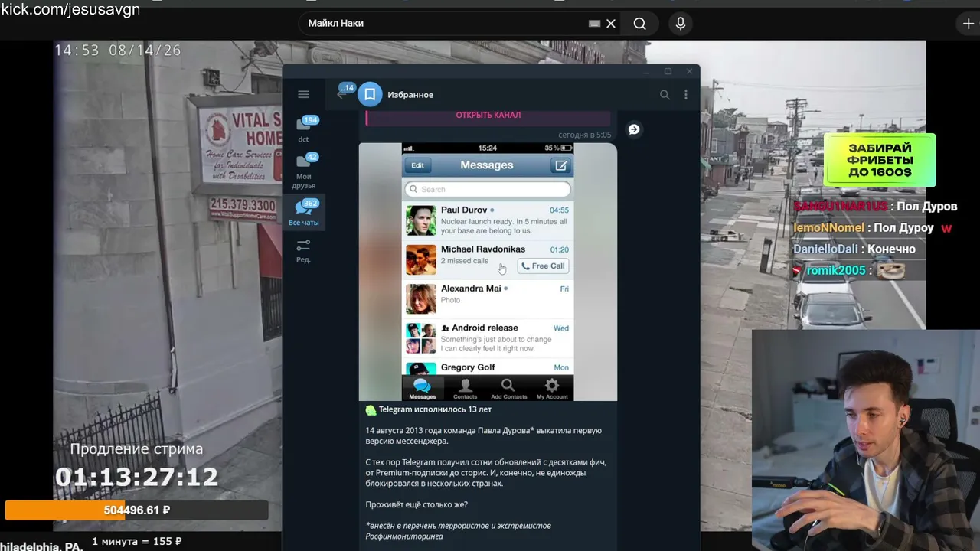
Task: Start voice search with the microphone
Action: [680, 24]
